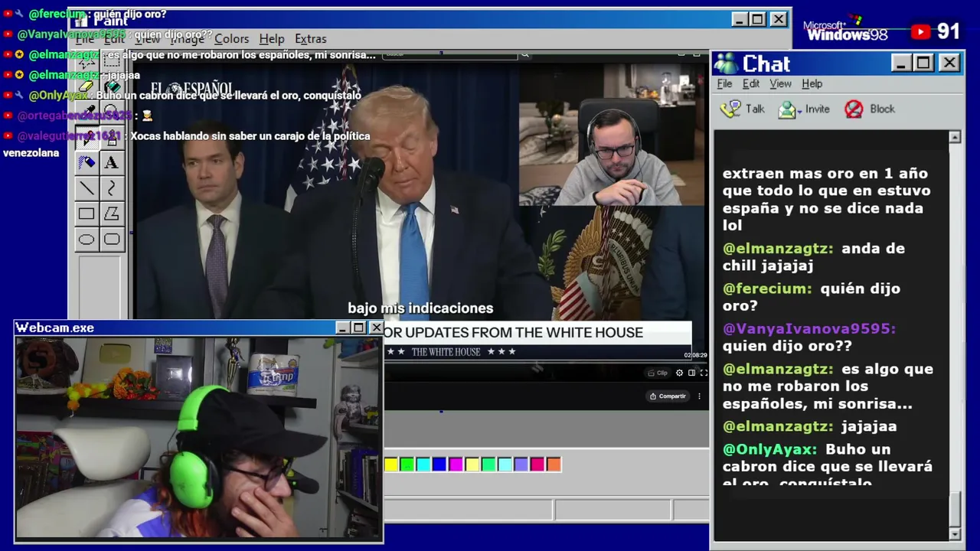Pick the bright green color swatch
Image resolution: width=980 pixels, height=551 pixels.
[x=407, y=464]
